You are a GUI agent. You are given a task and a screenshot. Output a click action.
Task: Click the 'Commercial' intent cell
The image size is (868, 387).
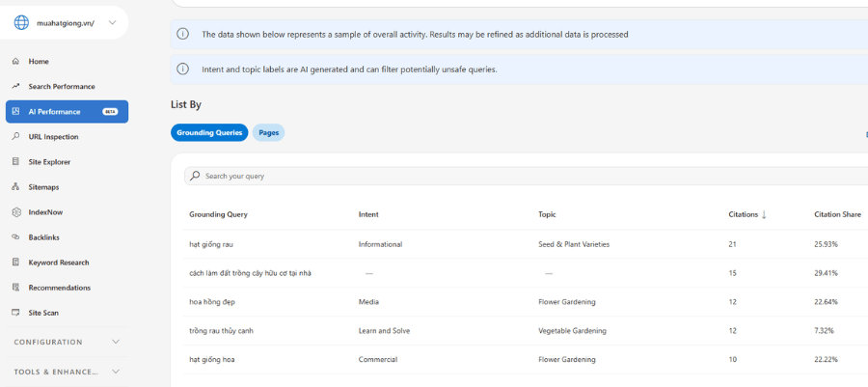click(378, 359)
